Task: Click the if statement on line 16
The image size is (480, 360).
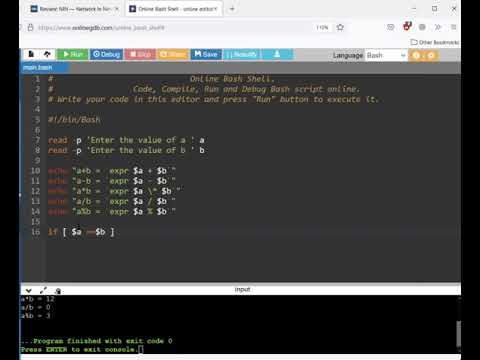Action: pyautogui.click(x=81, y=232)
